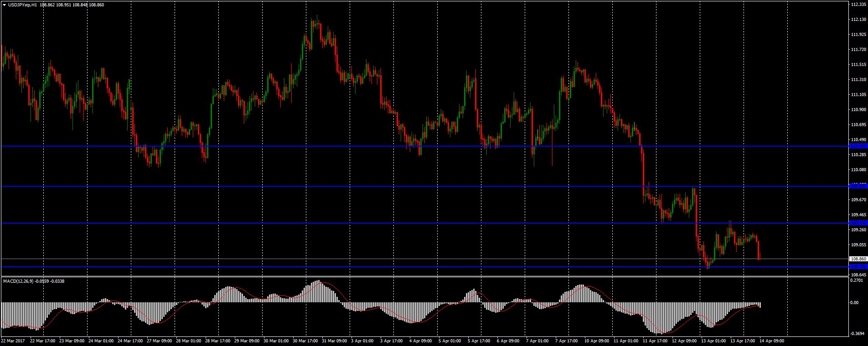This screenshot has height=346, width=868.
Task: Click the 7 Apr 17:00 time label
Action: coord(568,341)
